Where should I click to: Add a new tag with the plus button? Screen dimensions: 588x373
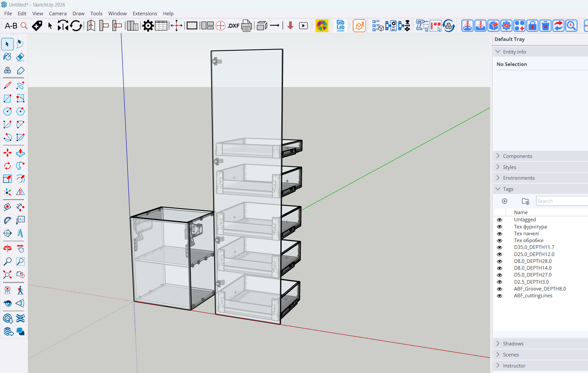(505, 201)
